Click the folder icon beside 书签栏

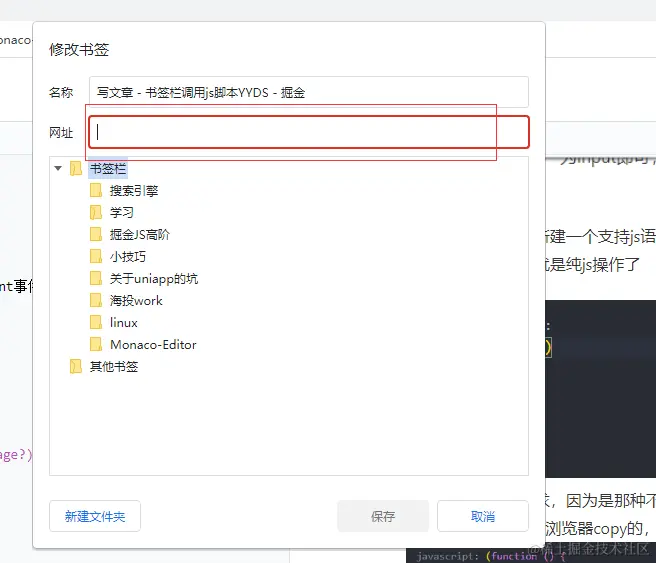pos(76,169)
